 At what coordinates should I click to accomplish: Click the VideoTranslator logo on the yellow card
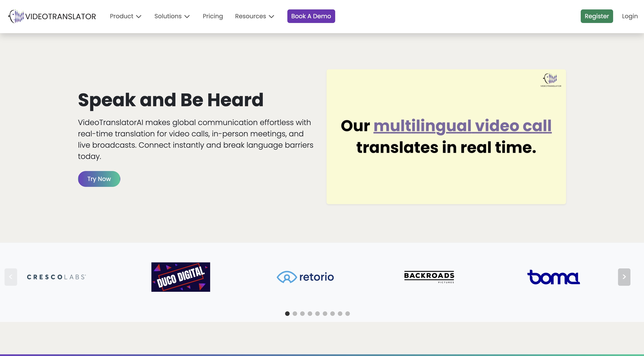click(550, 80)
